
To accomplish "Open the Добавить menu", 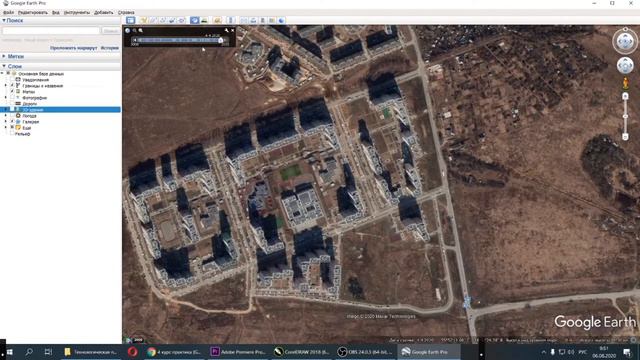I will (103, 13).
